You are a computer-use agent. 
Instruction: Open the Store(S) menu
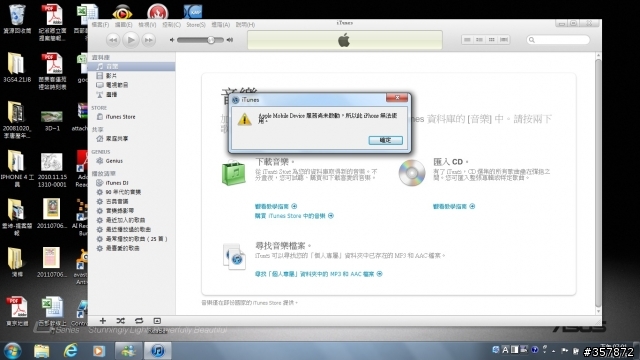pyautogui.click(x=196, y=24)
